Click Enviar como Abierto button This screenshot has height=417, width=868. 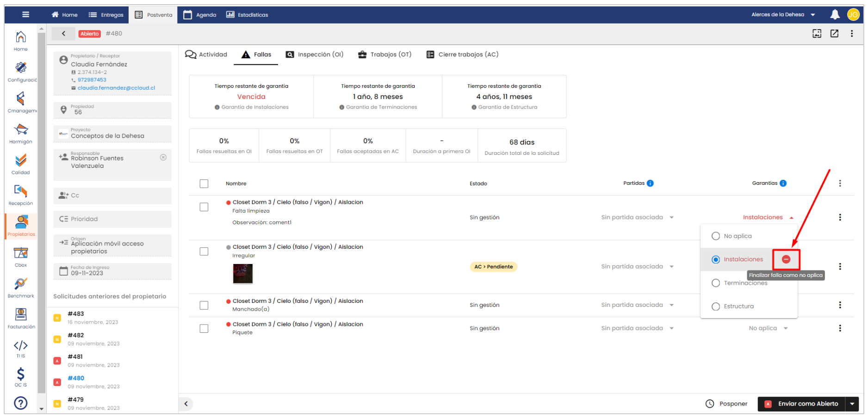[801, 404]
